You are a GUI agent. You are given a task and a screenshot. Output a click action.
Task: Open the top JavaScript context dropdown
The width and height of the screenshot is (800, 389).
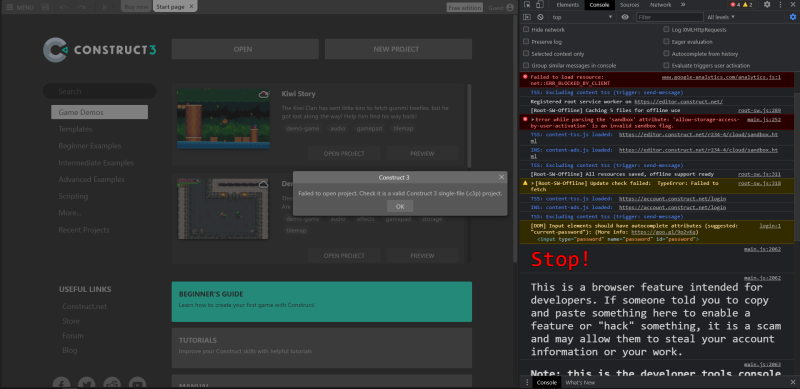[x=582, y=17]
